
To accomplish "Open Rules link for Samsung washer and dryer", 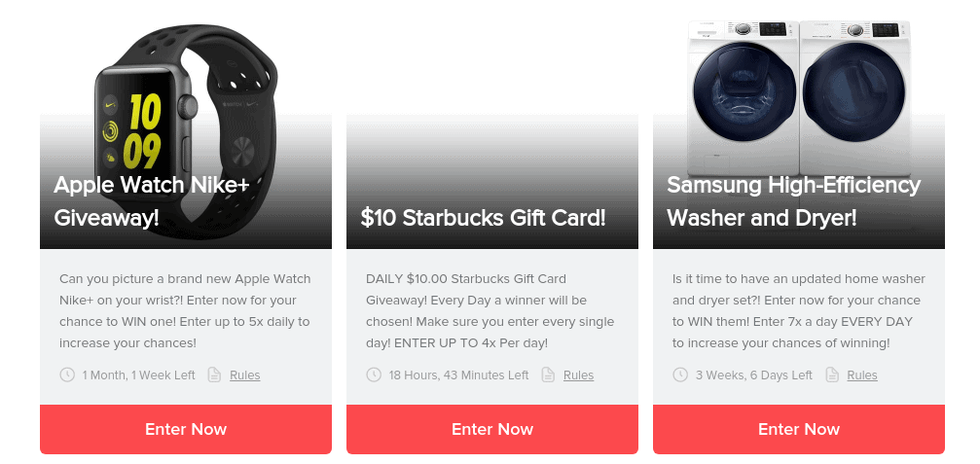I will 862,375.
